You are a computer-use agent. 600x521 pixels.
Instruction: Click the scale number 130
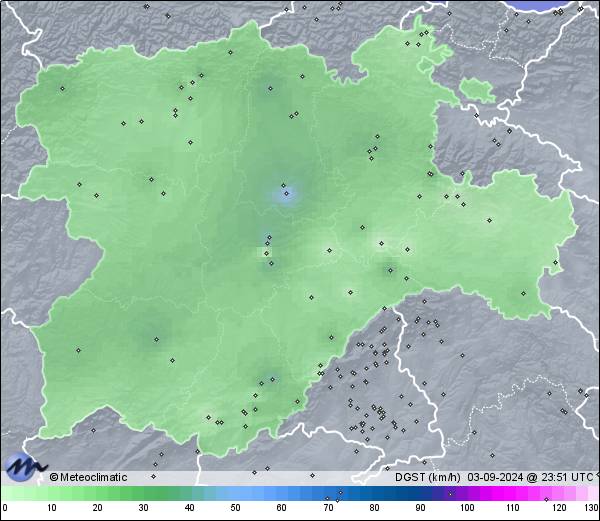[592, 508]
